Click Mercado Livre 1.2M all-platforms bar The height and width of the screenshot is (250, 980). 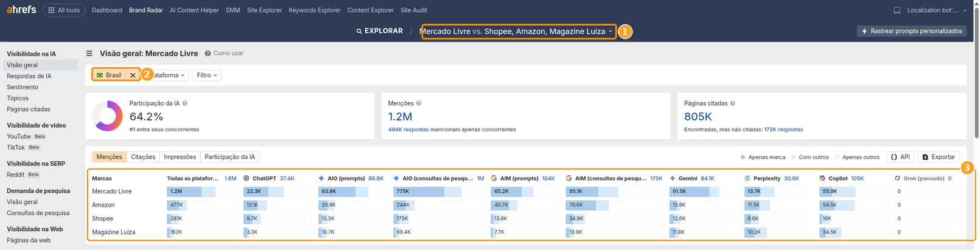point(201,192)
